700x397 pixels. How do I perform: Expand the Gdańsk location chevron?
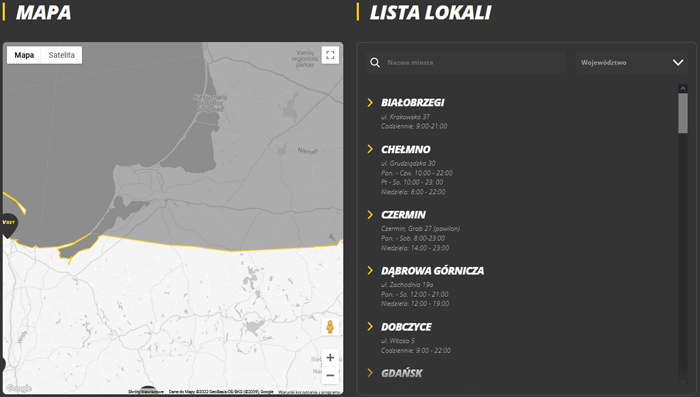click(370, 372)
